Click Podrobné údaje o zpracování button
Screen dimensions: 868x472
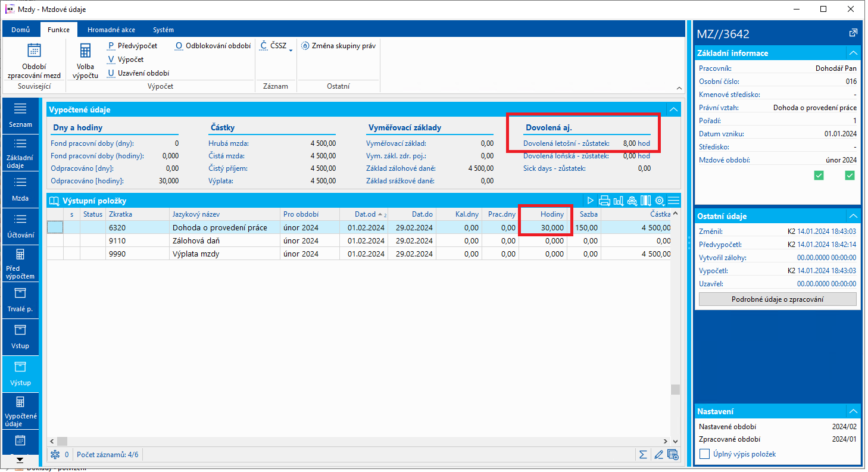tap(777, 299)
